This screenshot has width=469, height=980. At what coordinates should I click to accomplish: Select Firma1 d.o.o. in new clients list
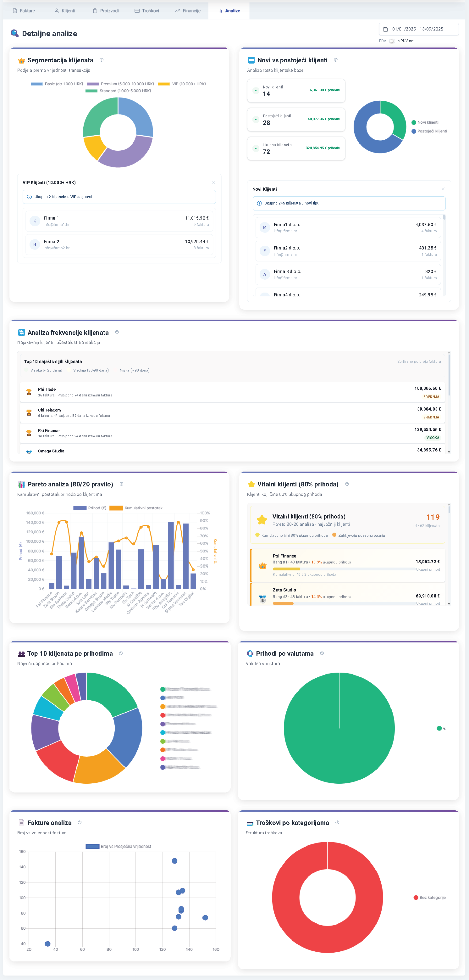coord(348,227)
